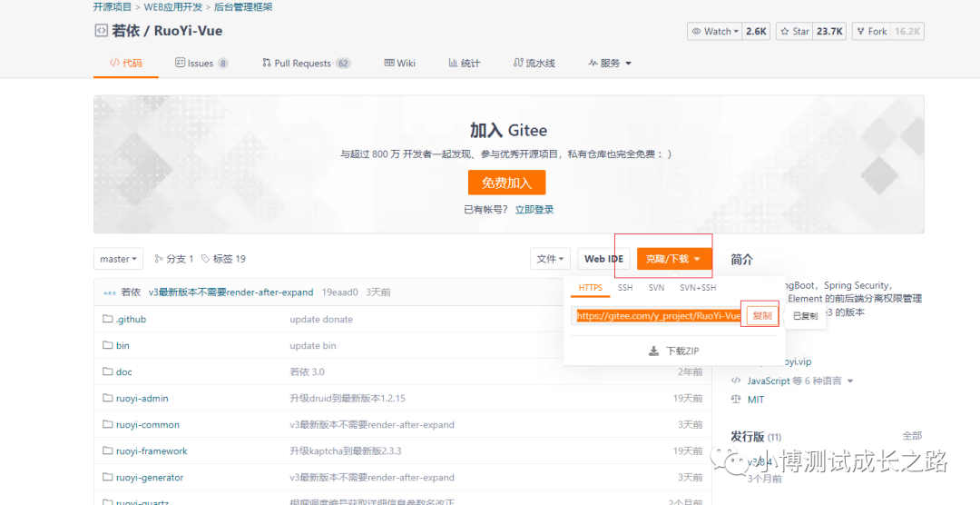Viewport: 980px width, 505px height.
Task: Open the master branch dropdown
Action: (118, 259)
